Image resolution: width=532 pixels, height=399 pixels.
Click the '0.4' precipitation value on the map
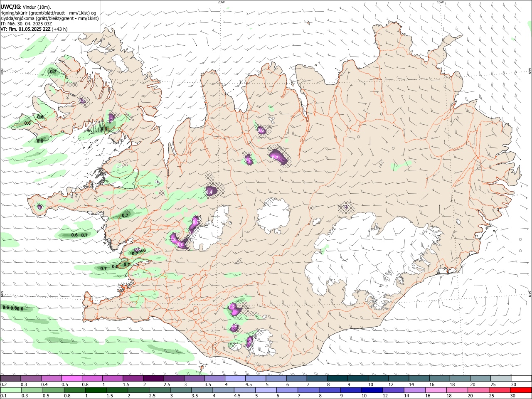pyautogui.click(x=209, y=192)
